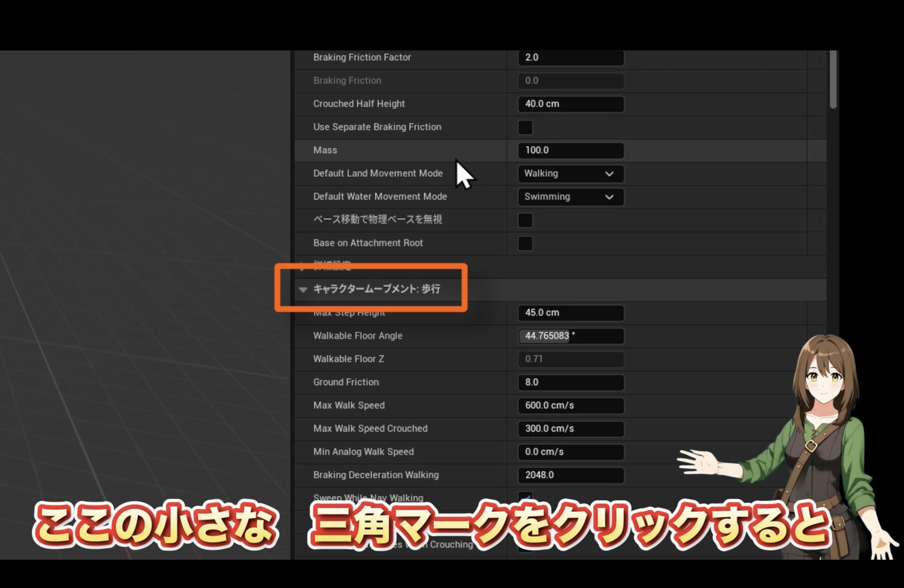Toggle the Use Separate Braking Friction checkbox
This screenshot has height=588, width=904.
pos(525,127)
